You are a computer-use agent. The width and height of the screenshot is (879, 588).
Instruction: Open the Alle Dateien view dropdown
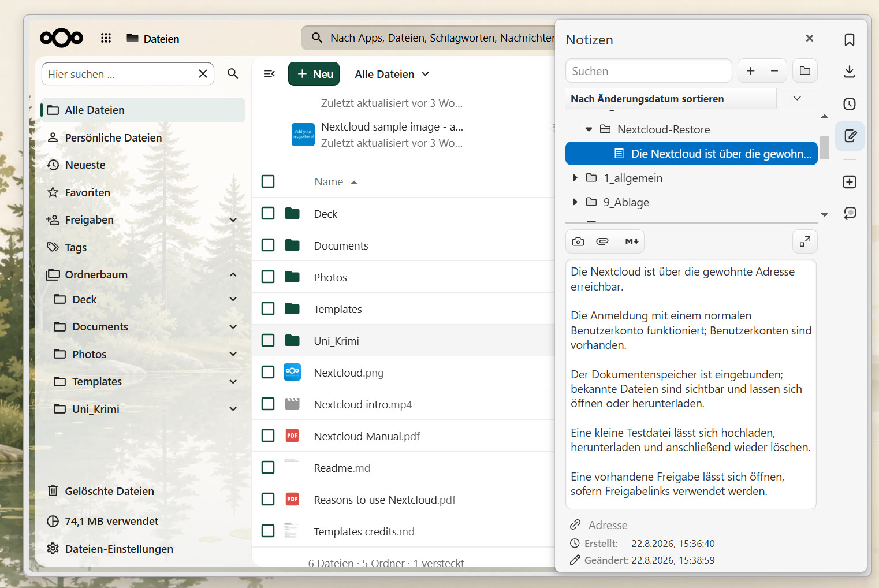coord(392,74)
